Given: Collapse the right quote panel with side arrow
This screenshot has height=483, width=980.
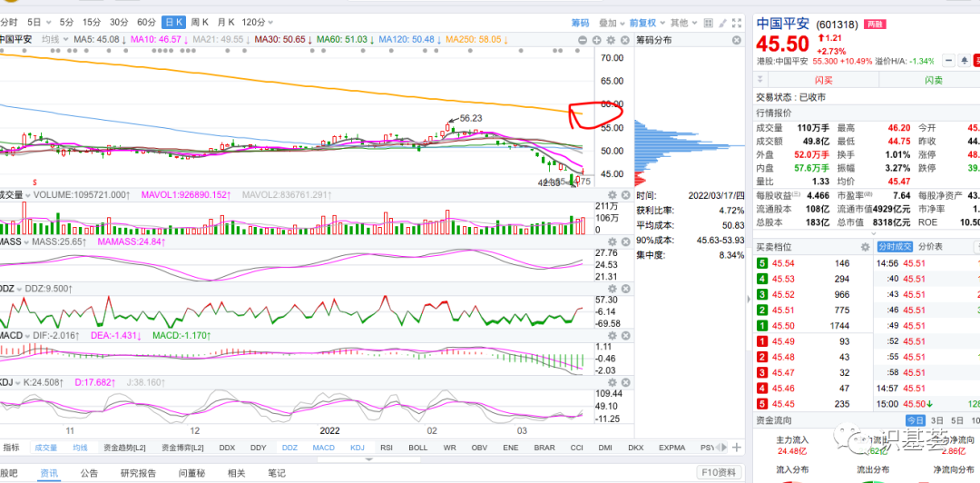Looking at the screenshot, I should coord(748,299).
